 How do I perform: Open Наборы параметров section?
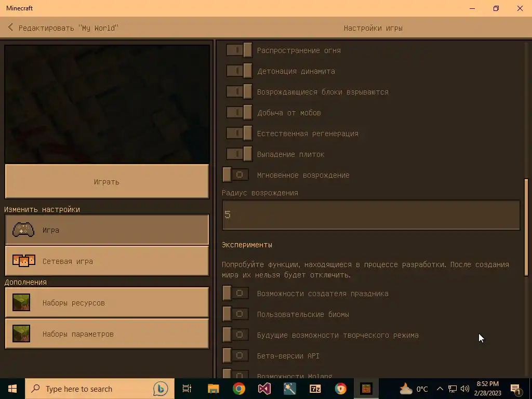107,334
